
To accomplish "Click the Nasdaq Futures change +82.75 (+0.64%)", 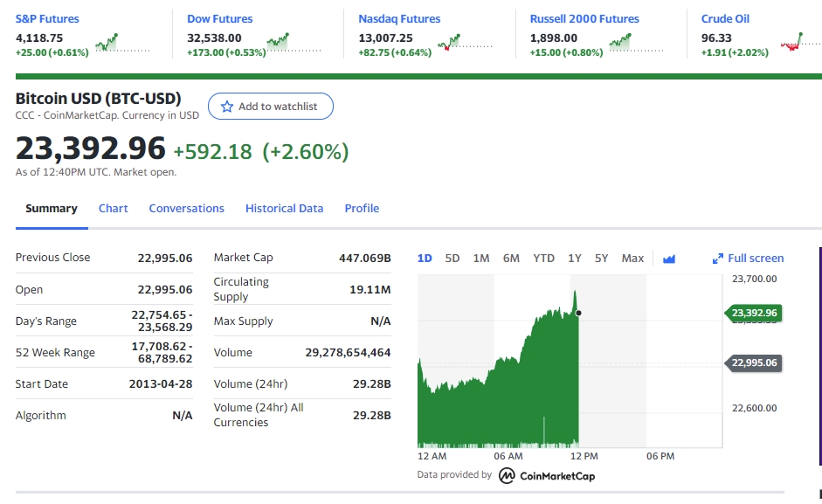I will click(x=395, y=52).
